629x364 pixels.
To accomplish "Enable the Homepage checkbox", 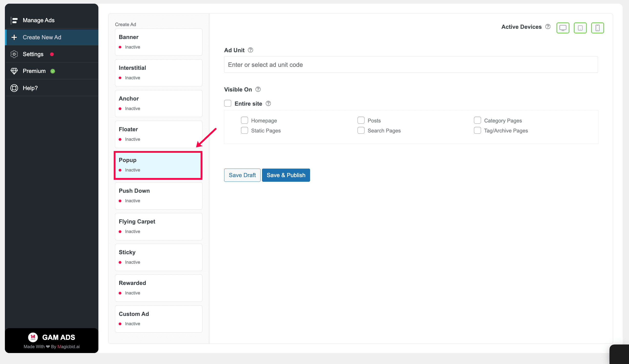I will [x=244, y=120].
